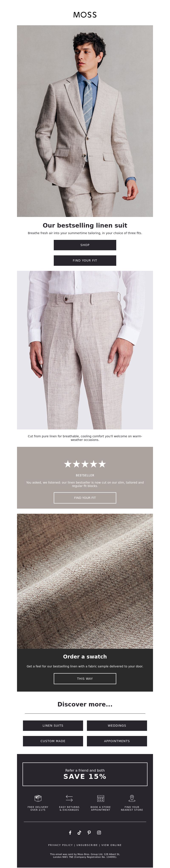This screenshot has width=170, height=868.
Task: Open the Pinterest social icon
Action: (x=89, y=833)
